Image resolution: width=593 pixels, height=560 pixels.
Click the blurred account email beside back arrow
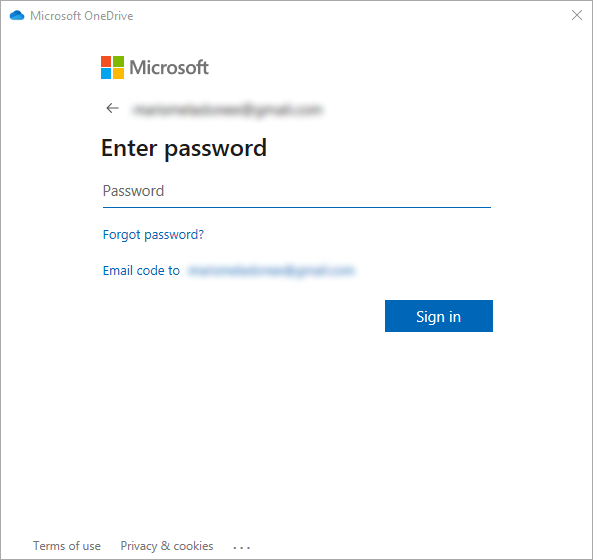tap(227, 109)
